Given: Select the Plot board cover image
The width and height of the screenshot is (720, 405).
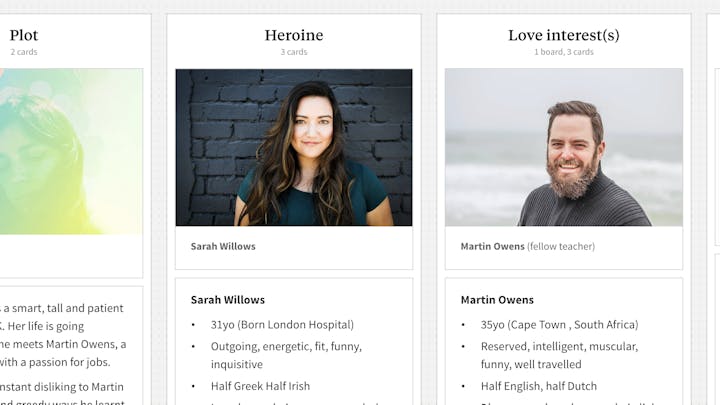Looking at the screenshot, I should [x=71, y=152].
